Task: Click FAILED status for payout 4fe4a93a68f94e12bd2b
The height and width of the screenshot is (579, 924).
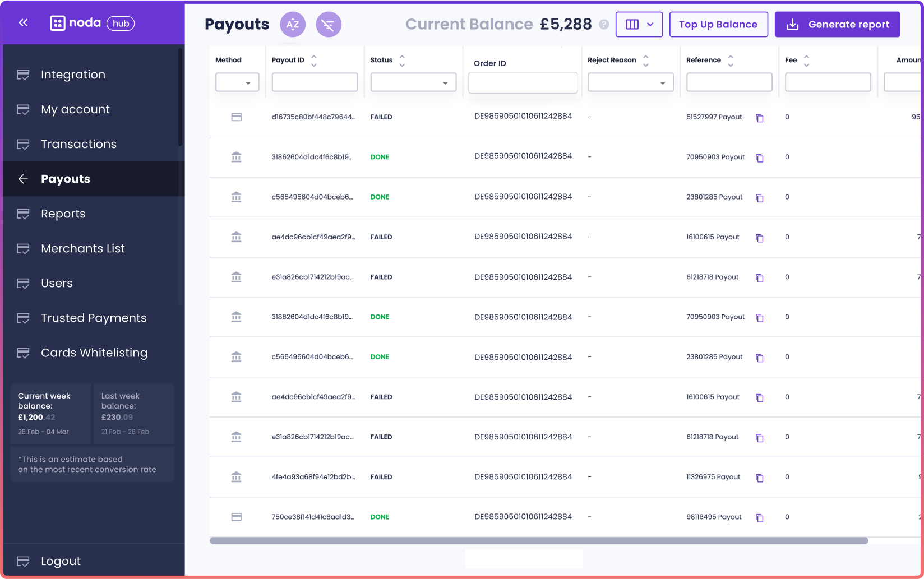Action: point(381,477)
